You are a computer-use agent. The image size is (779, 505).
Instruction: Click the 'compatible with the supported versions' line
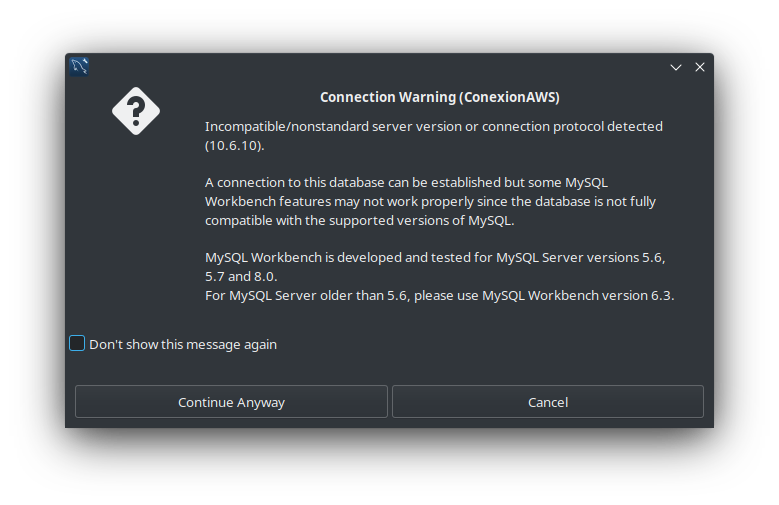click(359, 220)
